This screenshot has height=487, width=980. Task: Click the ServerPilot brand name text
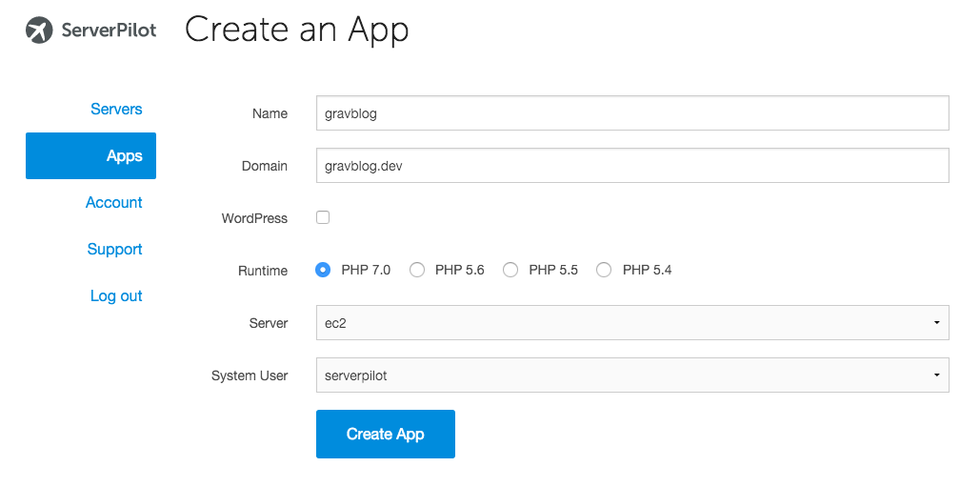(109, 30)
